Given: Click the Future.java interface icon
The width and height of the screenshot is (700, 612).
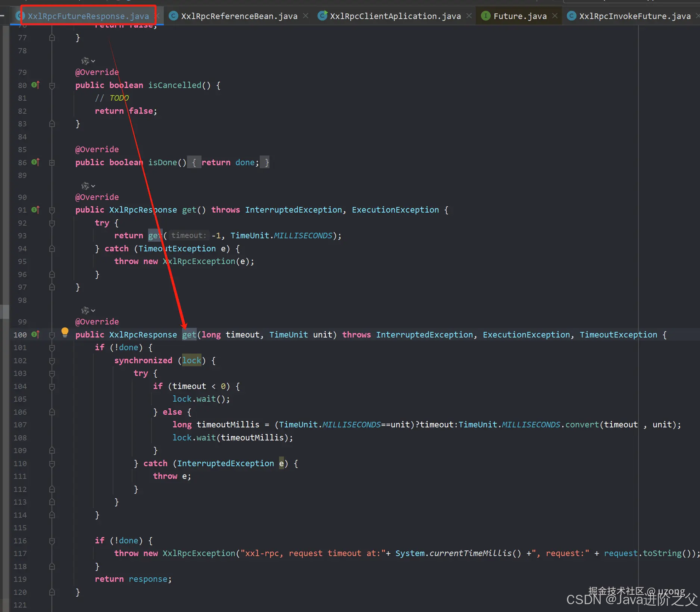Looking at the screenshot, I should [485, 16].
